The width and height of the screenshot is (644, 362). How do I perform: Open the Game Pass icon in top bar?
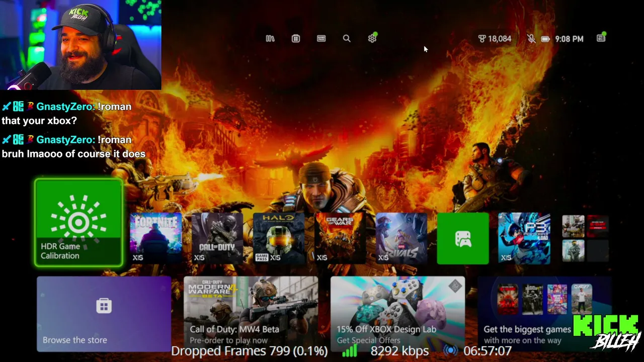click(321, 39)
